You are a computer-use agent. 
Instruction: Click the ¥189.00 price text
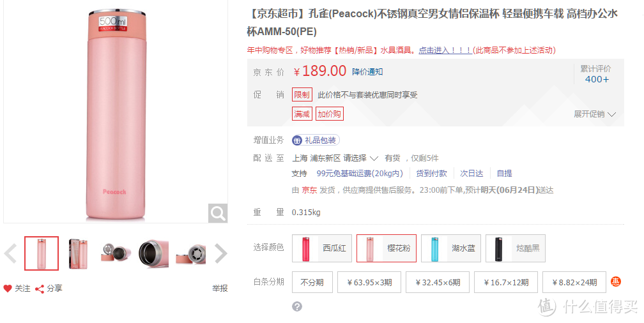320,71
